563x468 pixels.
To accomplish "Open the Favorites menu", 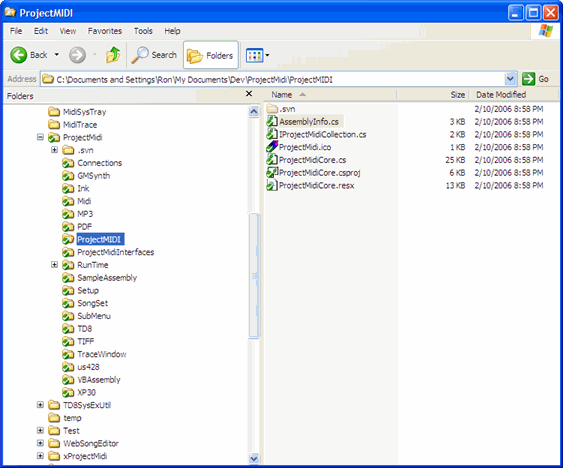I will 105,31.
